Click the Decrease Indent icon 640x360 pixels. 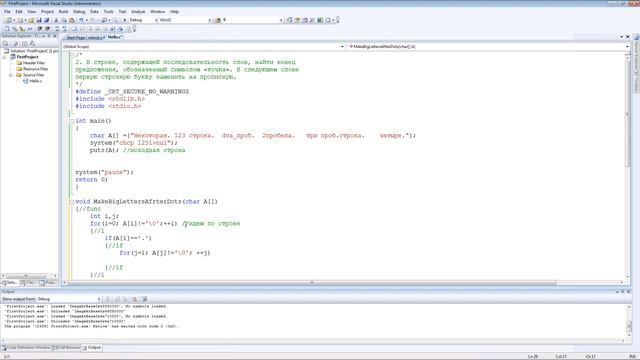[40, 29]
